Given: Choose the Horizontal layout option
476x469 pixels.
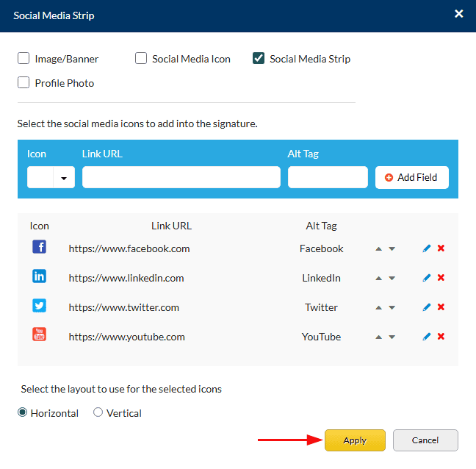Looking at the screenshot, I should (x=23, y=413).
